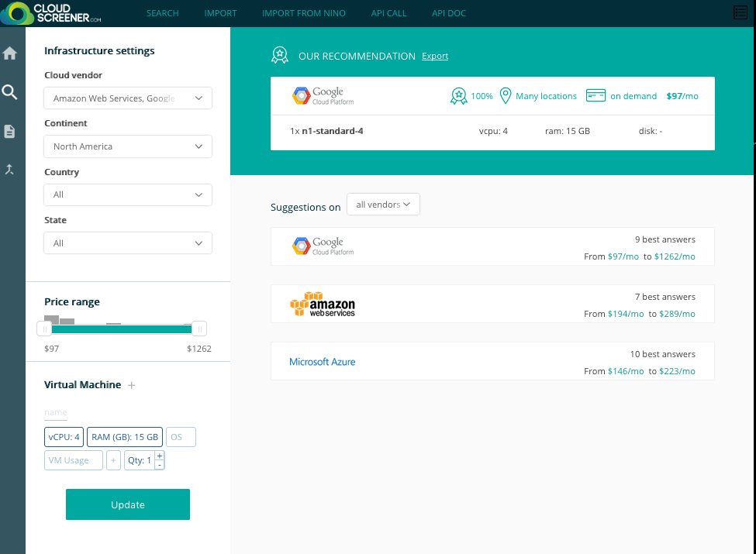Open the home sidebar icon
Screen dimensions: 756x554
click(x=9, y=53)
